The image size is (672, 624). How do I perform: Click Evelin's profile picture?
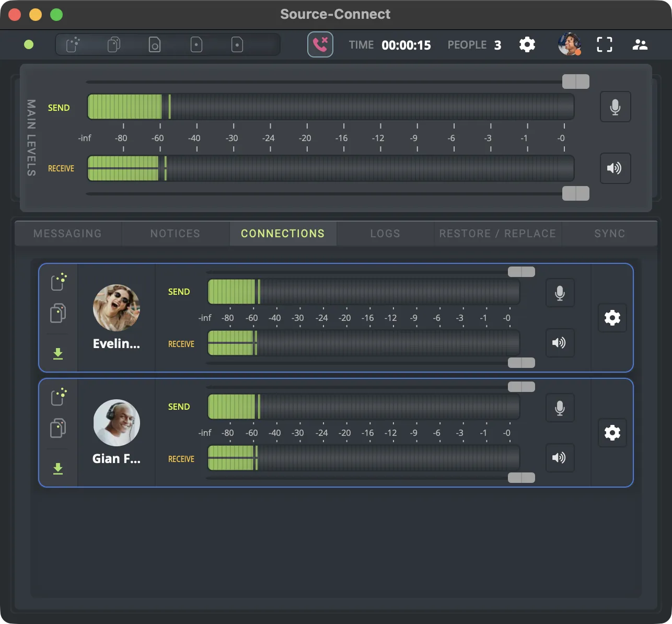coord(117,308)
